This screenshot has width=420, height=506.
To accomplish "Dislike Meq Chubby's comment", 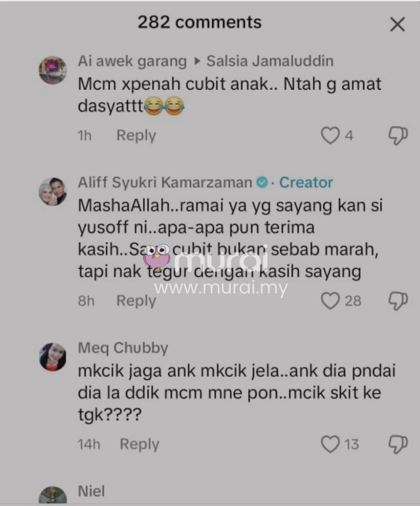I will tap(398, 444).
